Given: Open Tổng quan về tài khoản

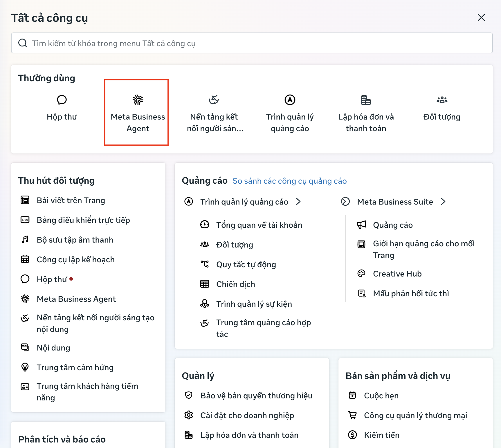Looking at the screenshot, I should 259,225.
